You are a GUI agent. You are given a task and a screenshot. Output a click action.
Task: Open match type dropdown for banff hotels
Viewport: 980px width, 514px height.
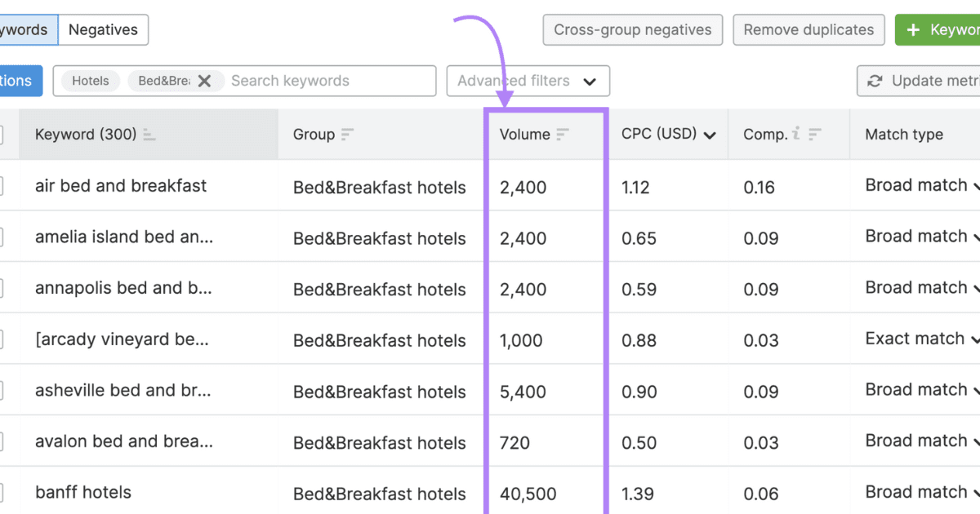pos(976,493)
